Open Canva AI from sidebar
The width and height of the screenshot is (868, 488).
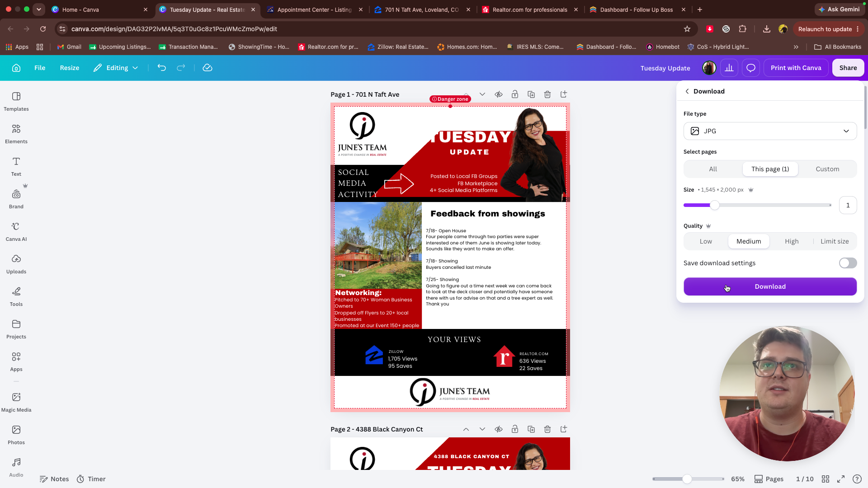16,232
